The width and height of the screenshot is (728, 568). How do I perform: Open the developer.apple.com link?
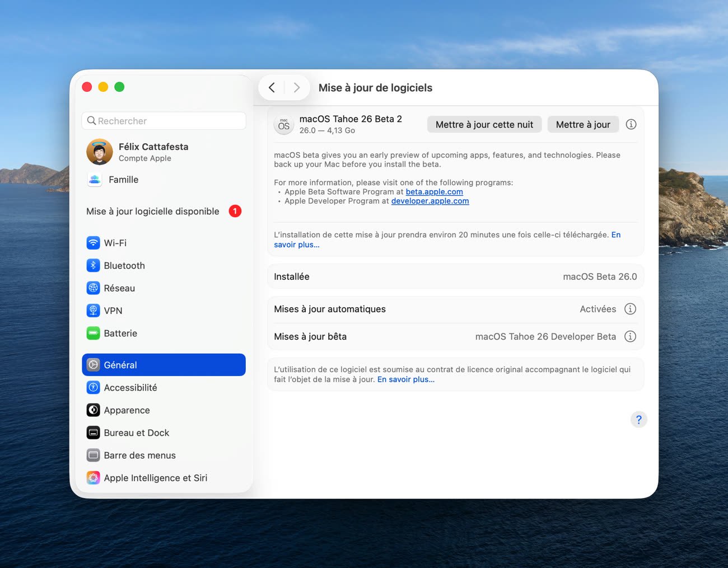(x=430, y=201)
